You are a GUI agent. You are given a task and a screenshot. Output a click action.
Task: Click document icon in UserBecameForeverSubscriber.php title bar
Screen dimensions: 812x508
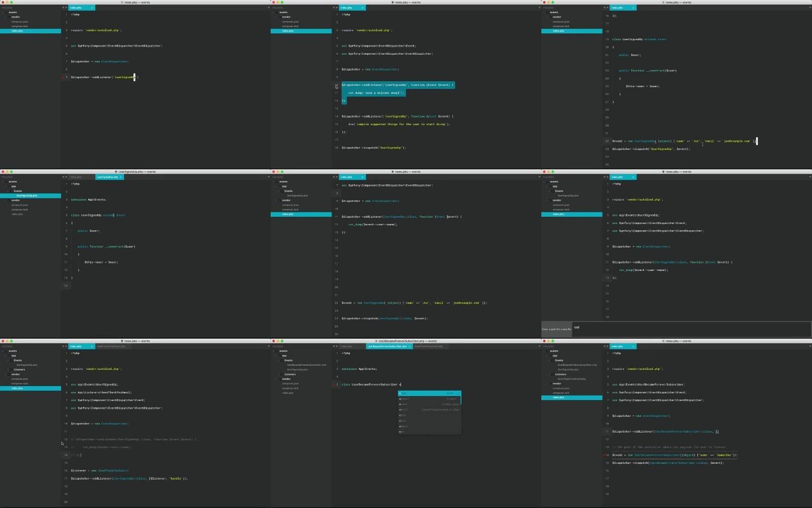[377, 341]
